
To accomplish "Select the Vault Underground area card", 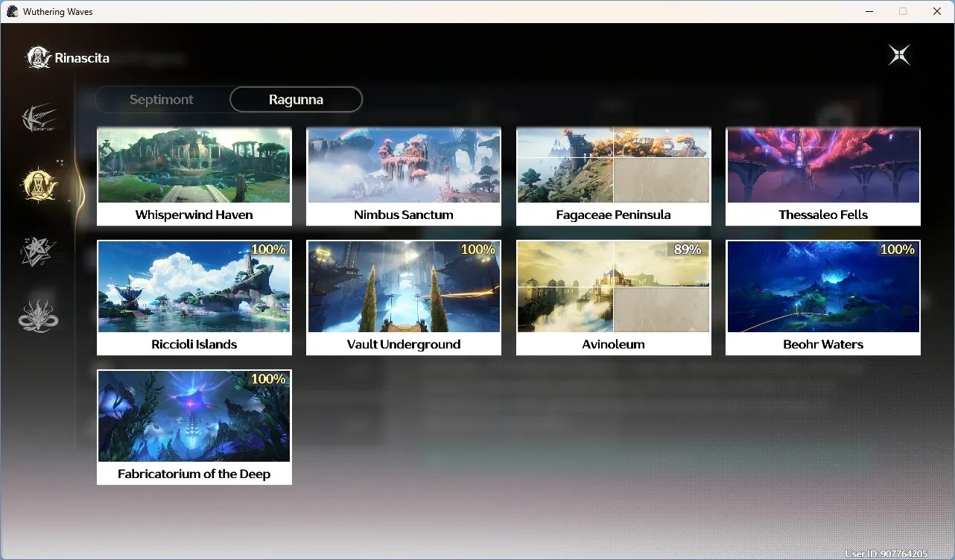I will pos(404,298).
